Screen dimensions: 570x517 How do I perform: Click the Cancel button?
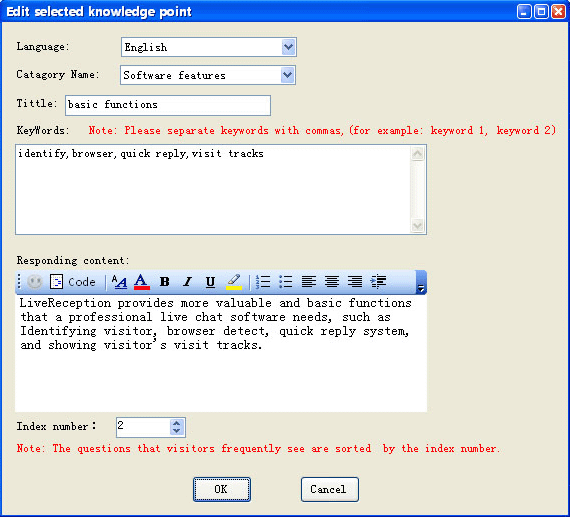pos(330,489)
